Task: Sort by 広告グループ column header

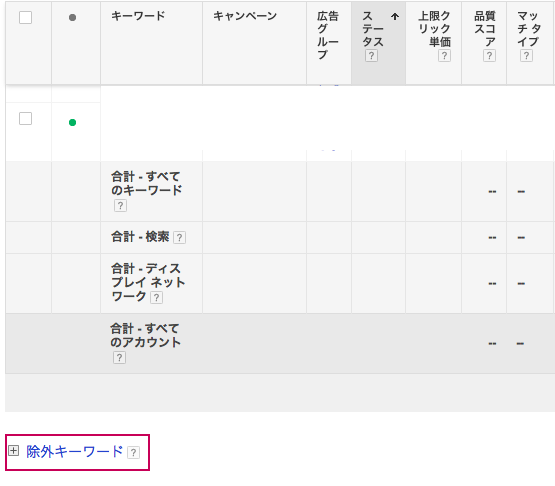Action: [328, 35]
